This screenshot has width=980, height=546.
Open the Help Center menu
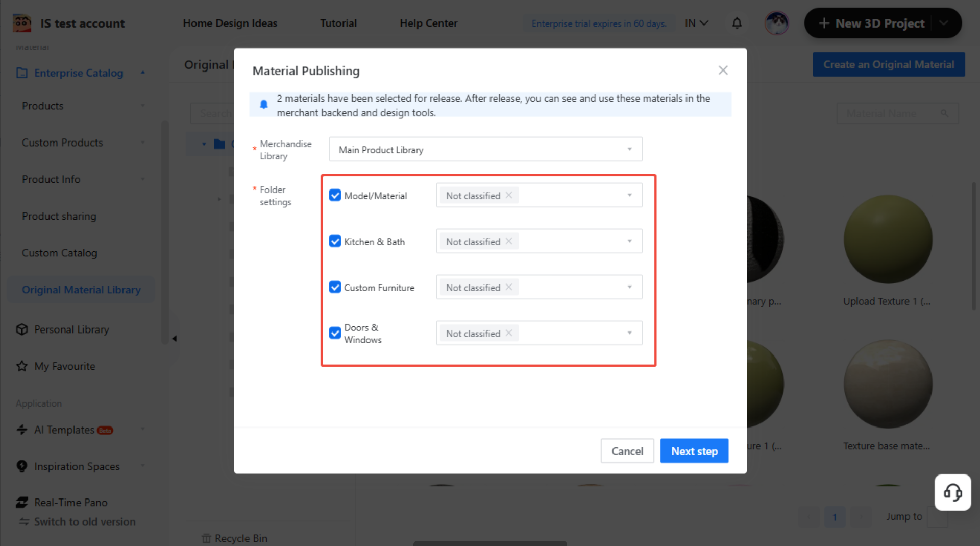428,23
